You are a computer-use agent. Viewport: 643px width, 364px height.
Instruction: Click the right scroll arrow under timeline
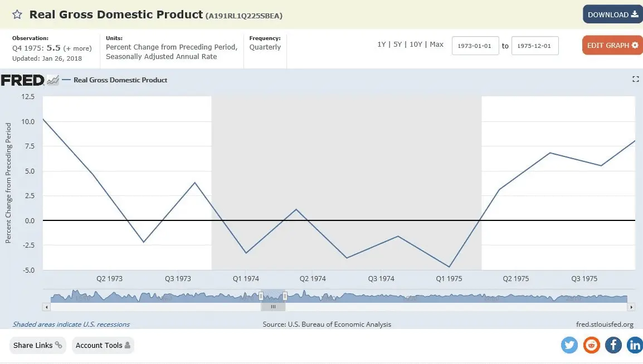[x=631, y=307]
